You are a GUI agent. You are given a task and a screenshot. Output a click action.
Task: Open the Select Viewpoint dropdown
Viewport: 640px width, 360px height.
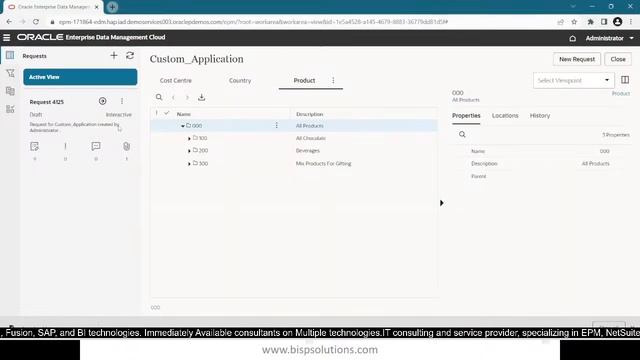(x=573, y=80)
